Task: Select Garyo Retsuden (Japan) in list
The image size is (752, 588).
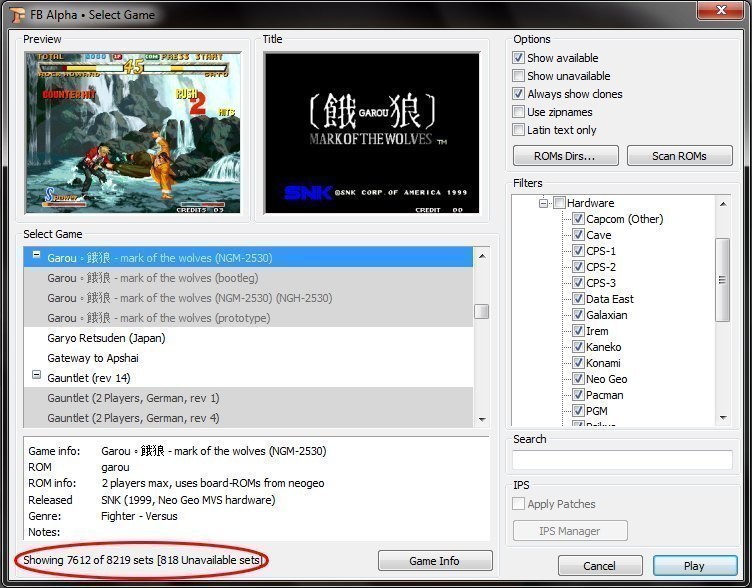Action: coord(248,338)
